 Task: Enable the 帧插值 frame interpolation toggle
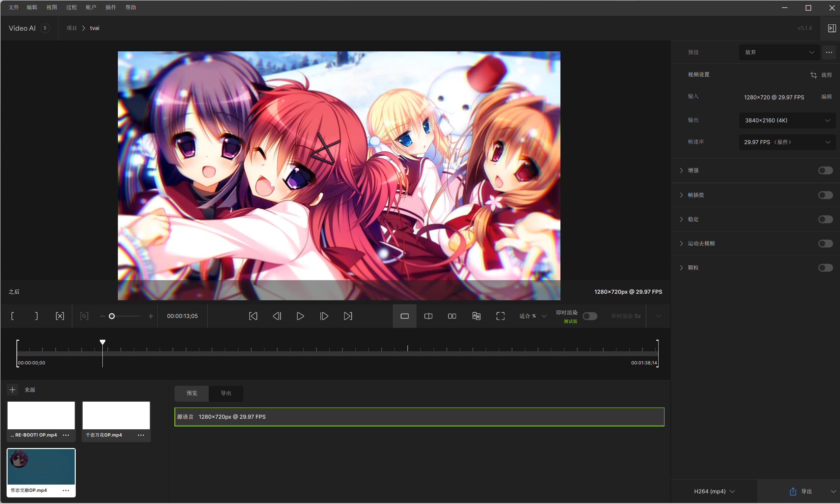coord(826,195)
